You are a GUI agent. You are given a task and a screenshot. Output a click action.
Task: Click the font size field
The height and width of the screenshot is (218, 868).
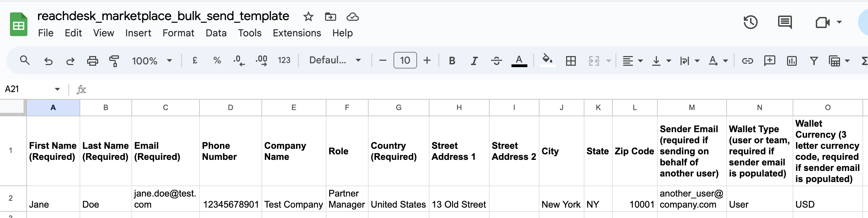pyautogui.click(x=405, y=61)
